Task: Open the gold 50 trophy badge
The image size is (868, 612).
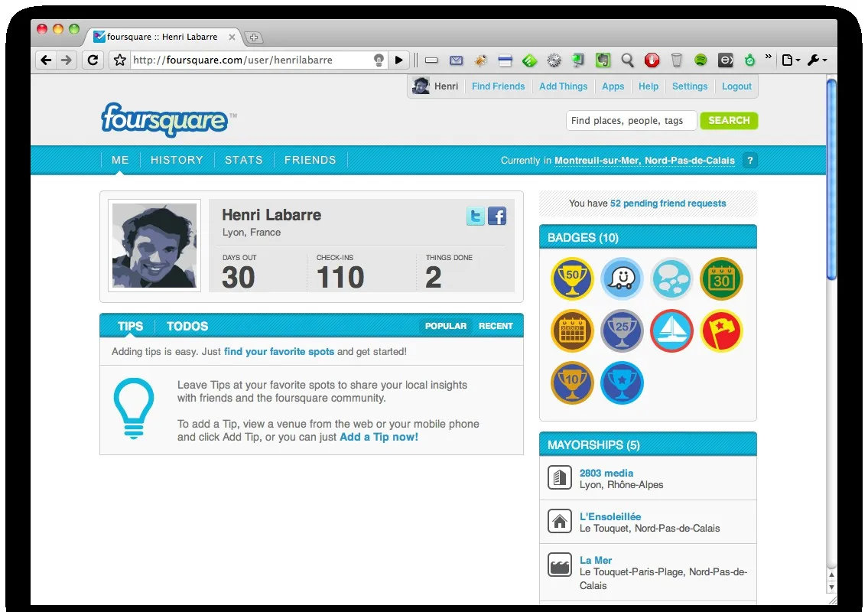Action: [572, 278]
